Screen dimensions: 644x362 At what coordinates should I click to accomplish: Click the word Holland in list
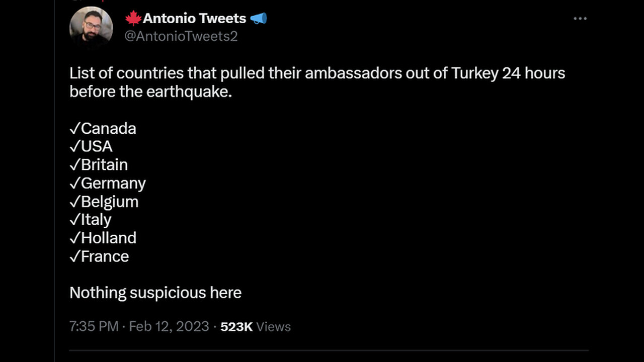pos(109,238)
